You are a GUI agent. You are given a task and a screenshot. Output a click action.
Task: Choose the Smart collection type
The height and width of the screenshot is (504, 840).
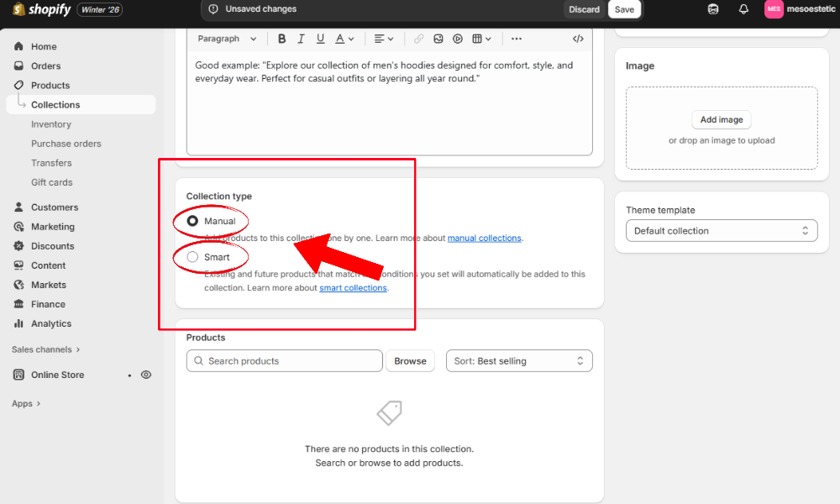193,257
